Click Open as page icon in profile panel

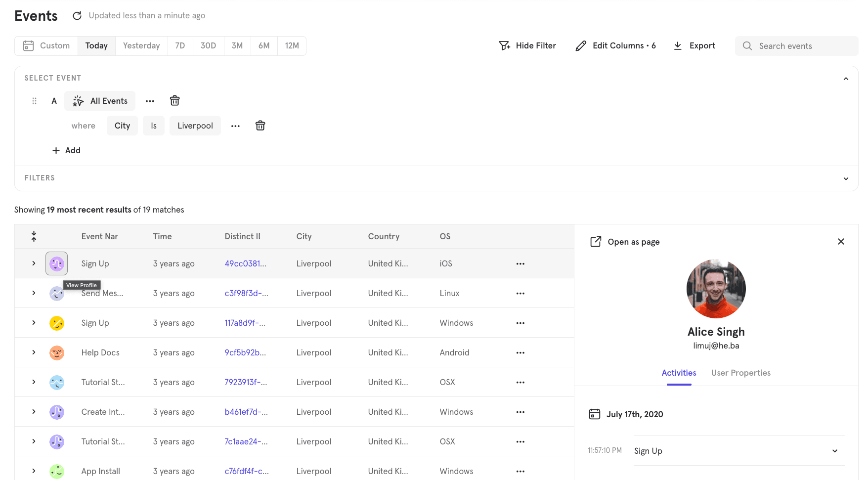click(596, 242)
